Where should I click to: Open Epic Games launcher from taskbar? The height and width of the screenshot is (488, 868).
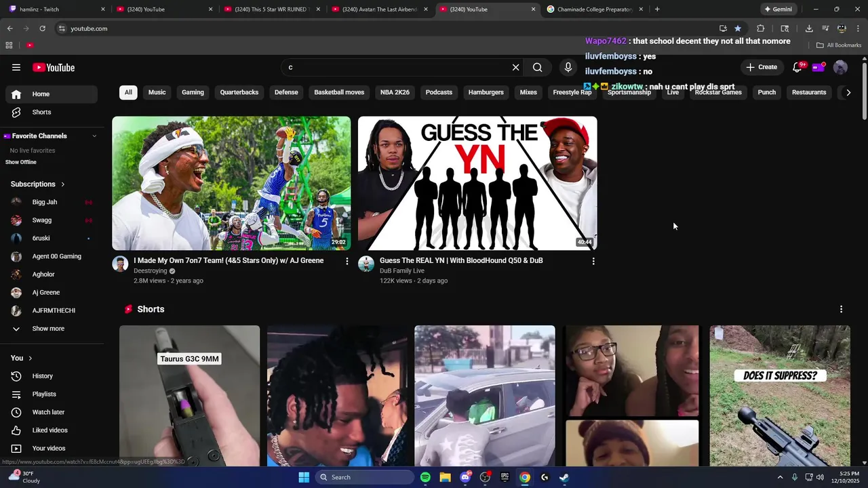click(505, 477)
